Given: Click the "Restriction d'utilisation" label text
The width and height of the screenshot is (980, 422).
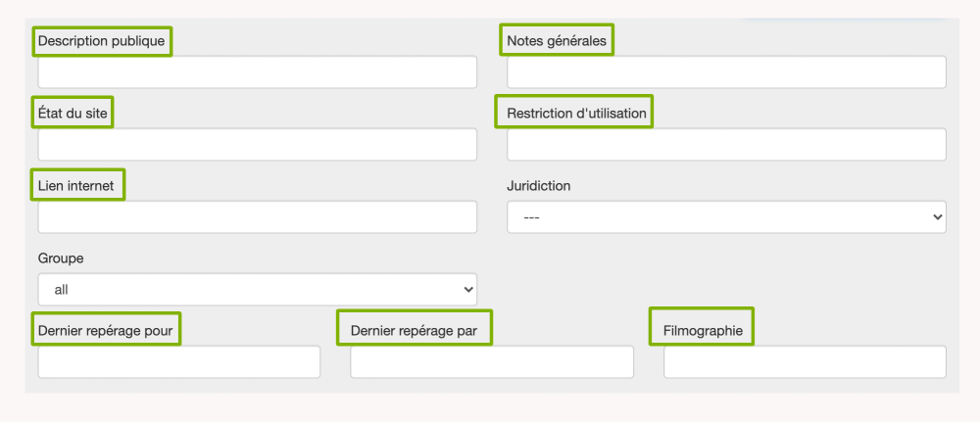Looking at the screenshot, I should click(576, 114).
